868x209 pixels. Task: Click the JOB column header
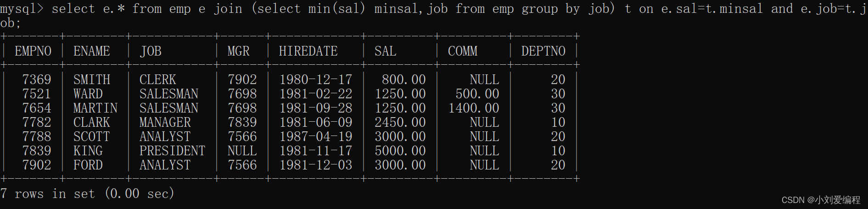[151, 51]
